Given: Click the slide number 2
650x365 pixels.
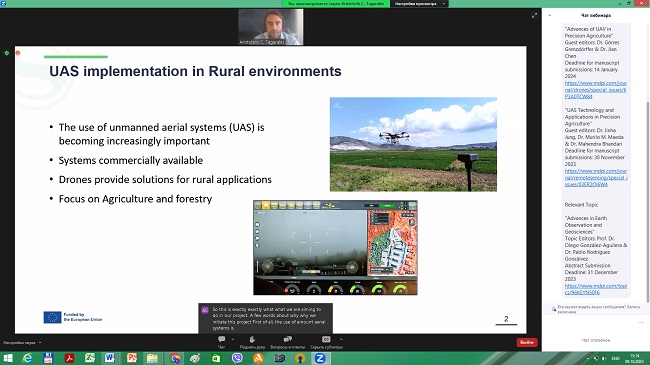Looking at the screenshot, I should (506, 319).
